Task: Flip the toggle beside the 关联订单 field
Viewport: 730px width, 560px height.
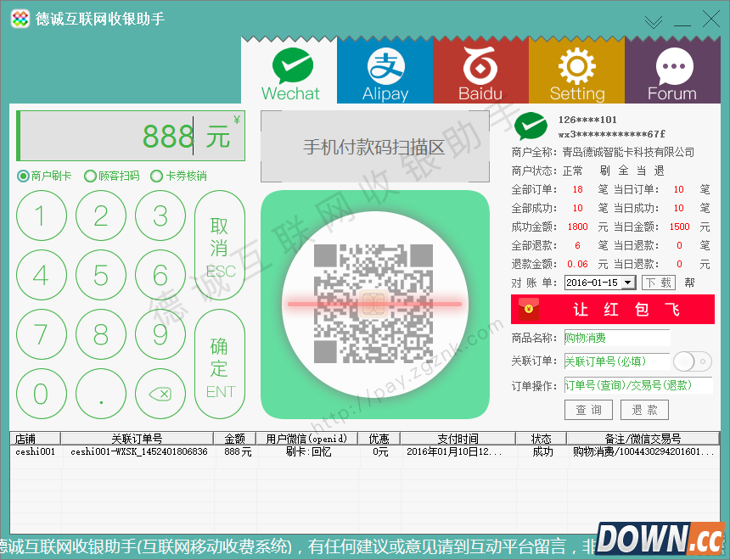Action: (691, 361)
